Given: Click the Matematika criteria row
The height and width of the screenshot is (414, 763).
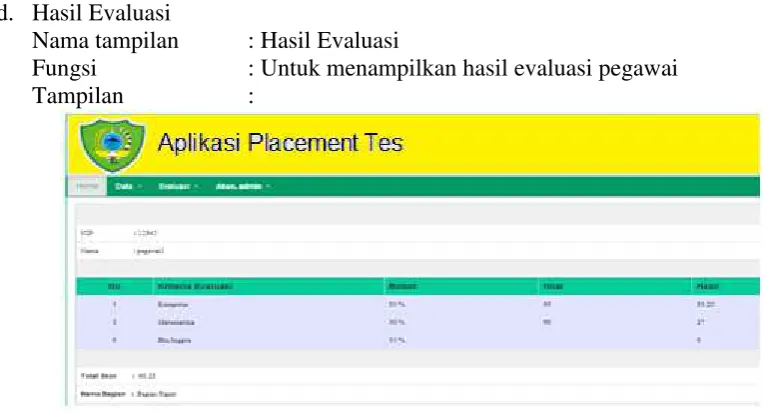Looking at the screenshot, I should [418, 323].
